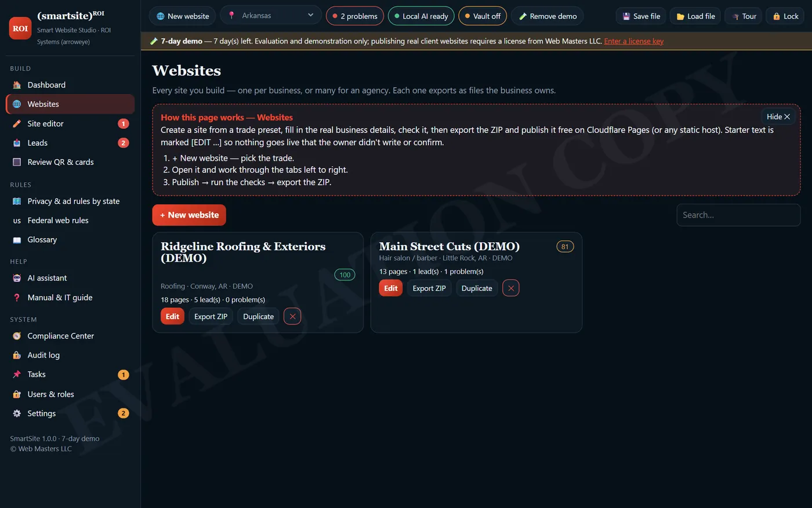The width and height of the screenshot is (812, 508).
Task: Click the score badge 81
Action: (565, 247)
